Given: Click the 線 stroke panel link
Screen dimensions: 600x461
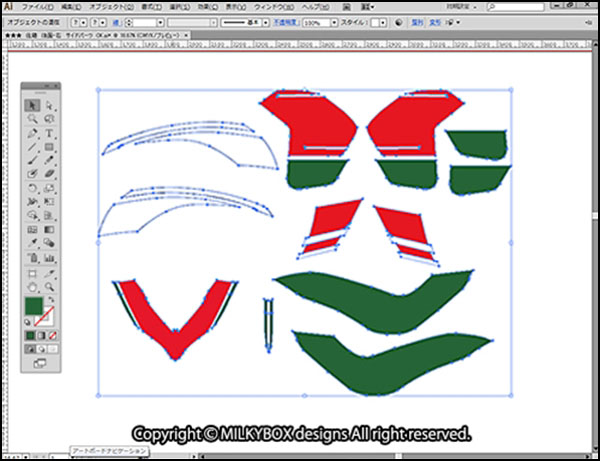Looking at the screenshot, I should (x=116, y=23).
